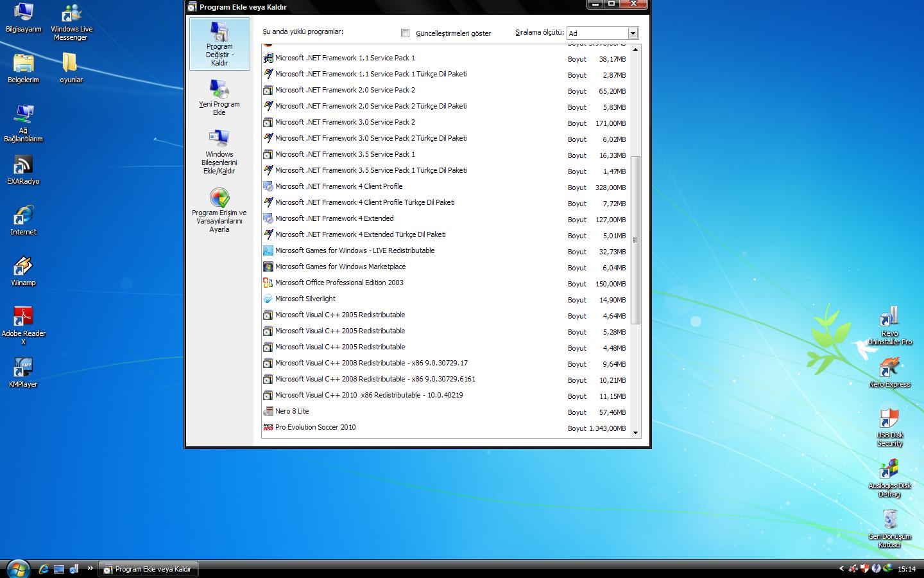Open Ağ Bağlantılarım desktop icon
This screenshot has height=578, width=924.
coord(24,123)
